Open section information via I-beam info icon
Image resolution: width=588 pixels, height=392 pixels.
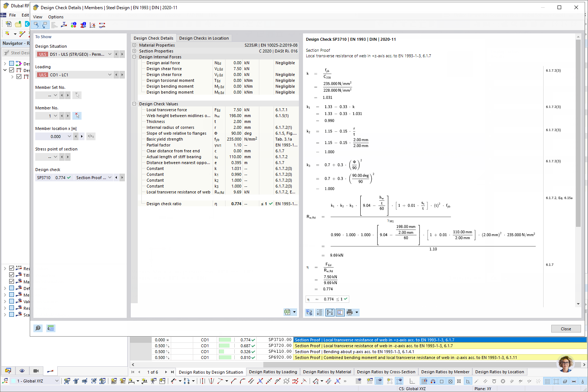point(83,25)
